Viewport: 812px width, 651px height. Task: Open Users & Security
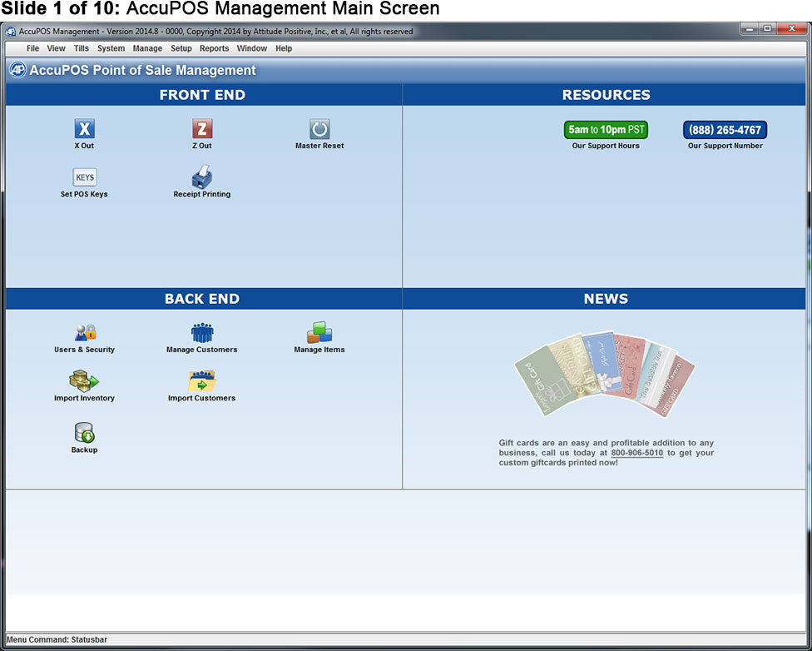point(84,332)
